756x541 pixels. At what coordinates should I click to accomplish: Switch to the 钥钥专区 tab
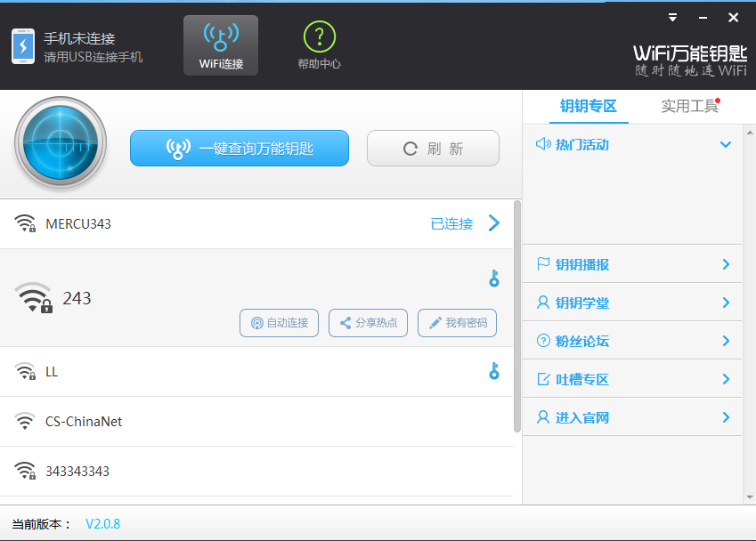click(x=589, y=106)
